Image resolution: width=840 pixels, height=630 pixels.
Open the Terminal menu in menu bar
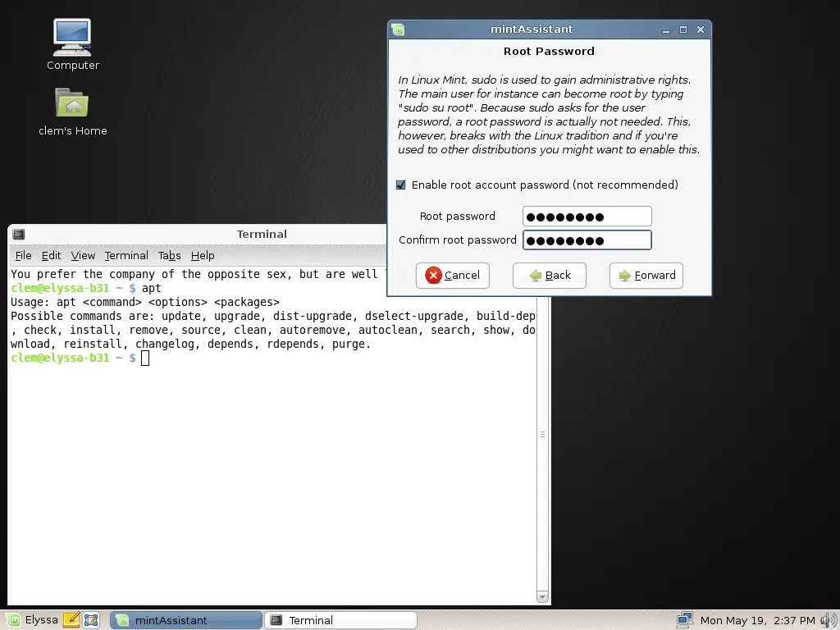tap(126, 256)
